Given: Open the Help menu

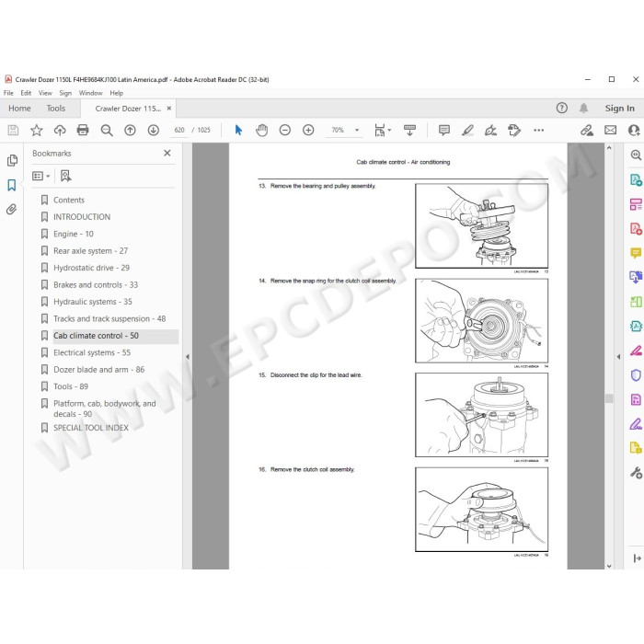Looking at the screenshot, I should (117, 93).
